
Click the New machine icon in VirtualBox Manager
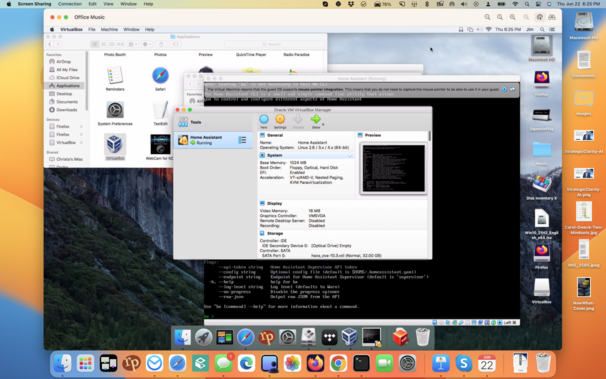264,120
